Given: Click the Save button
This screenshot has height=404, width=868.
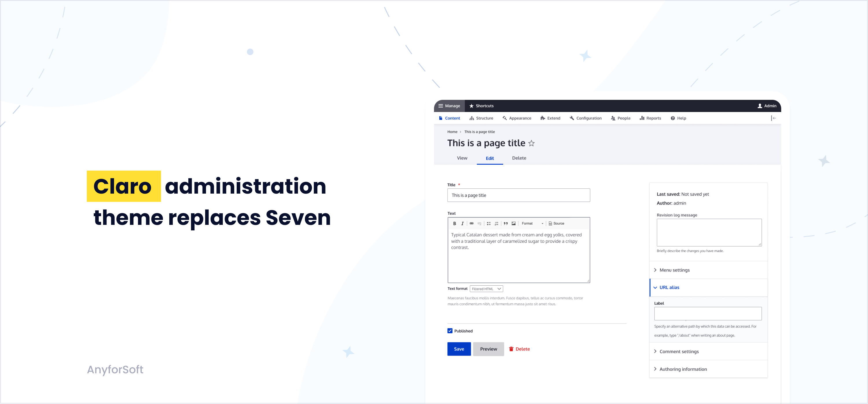Looking at the screenshot, I should click(459, 349).
